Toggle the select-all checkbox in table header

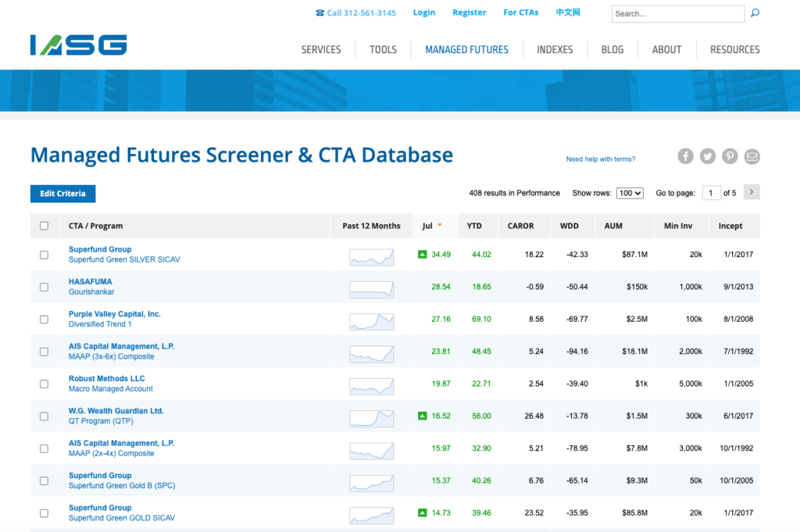click(44, 226)
